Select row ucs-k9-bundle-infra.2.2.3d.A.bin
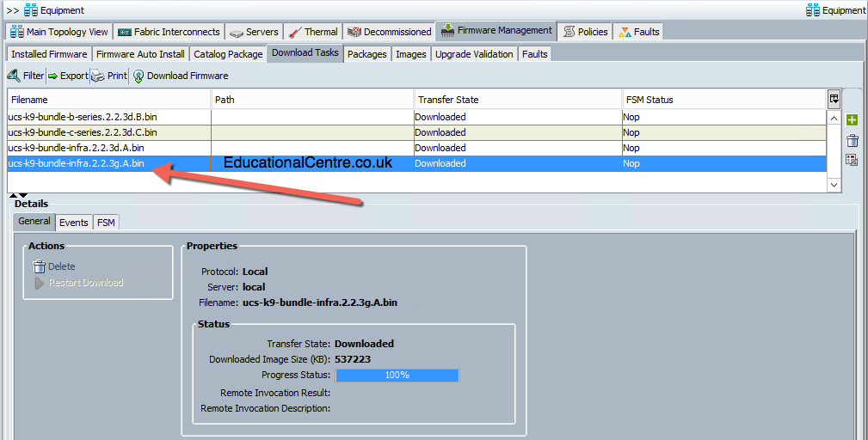Screen dimensions: 868x440 tap(417, 148)
